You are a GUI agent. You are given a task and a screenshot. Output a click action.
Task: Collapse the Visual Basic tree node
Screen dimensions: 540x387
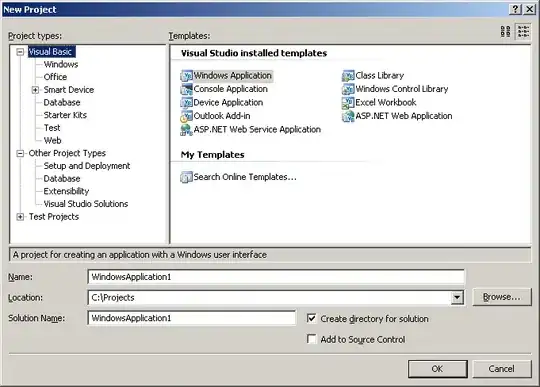[20, 52]
